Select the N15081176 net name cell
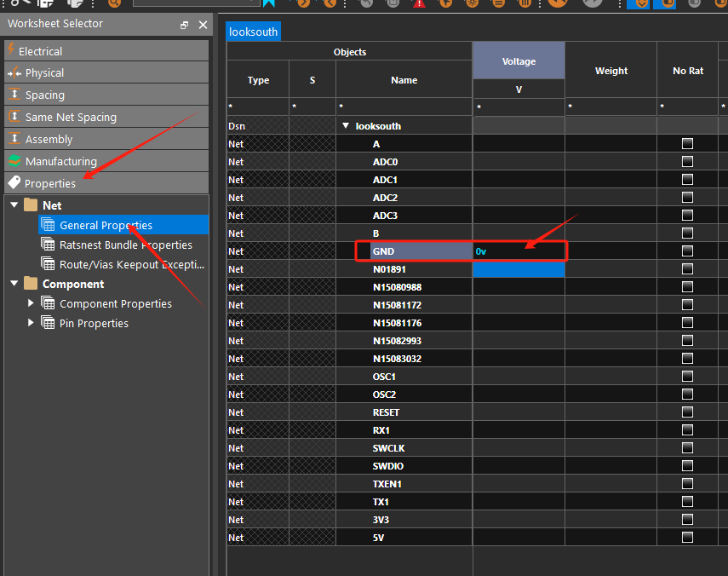The height and width of the screenshot is (576, 728). (404, 322)
